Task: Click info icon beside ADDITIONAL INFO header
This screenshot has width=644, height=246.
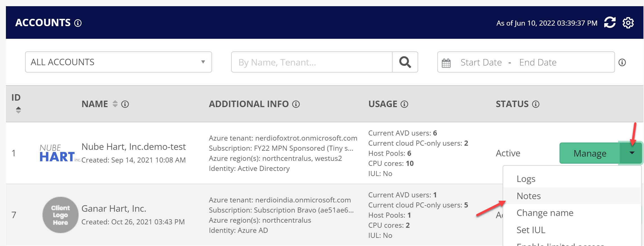Action: tap(296, 104)
